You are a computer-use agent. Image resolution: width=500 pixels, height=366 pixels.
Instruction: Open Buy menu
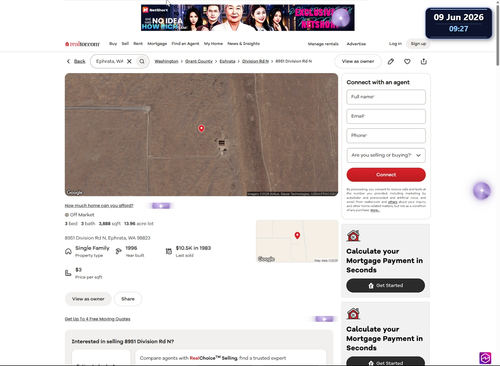tap(113, 44)
